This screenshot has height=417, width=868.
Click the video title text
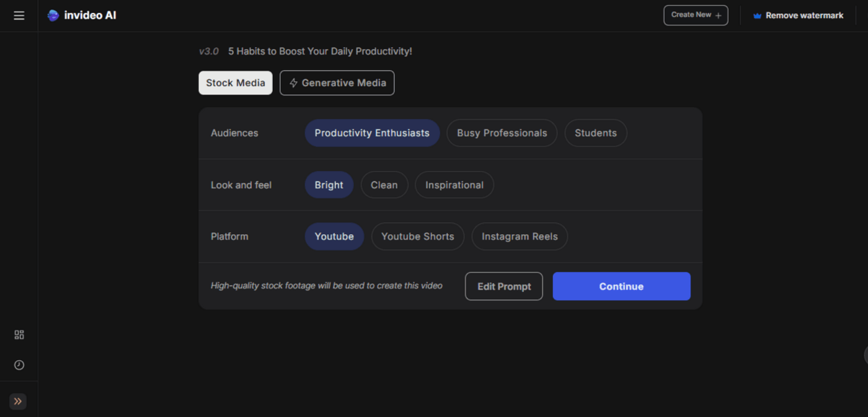click(320, 51)
